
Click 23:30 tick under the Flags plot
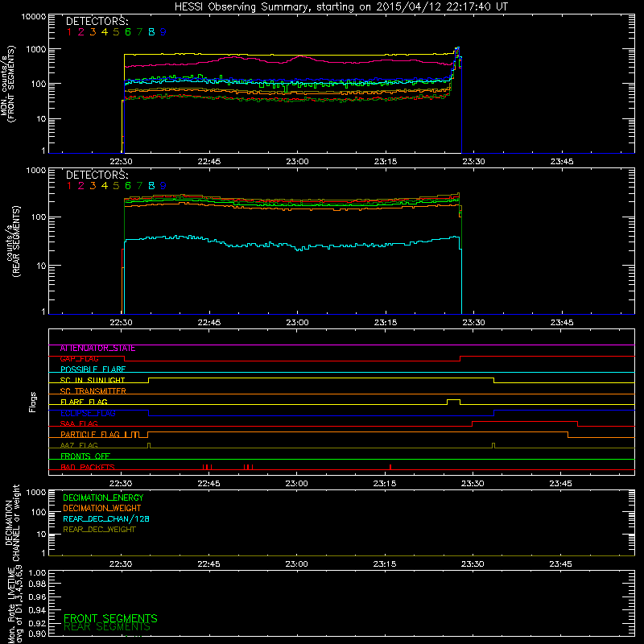(473, 484)
